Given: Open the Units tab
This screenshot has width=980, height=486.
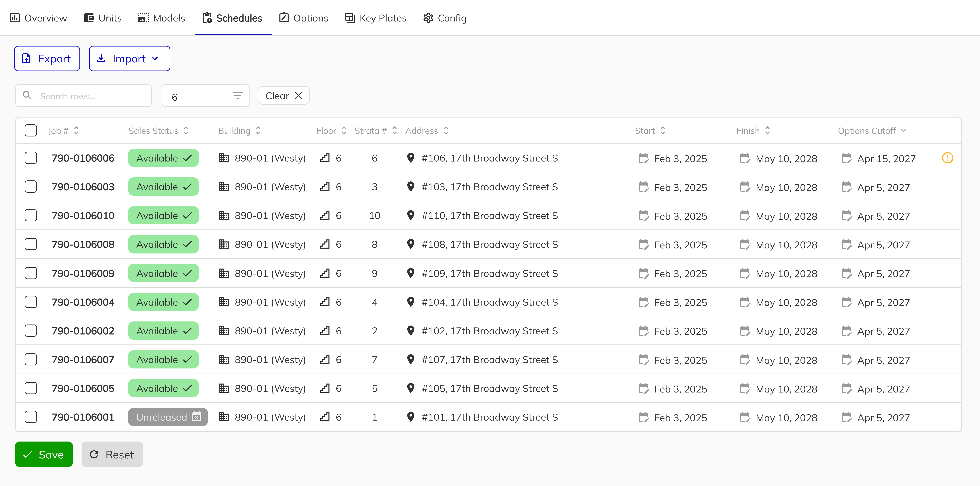Looking at the screenshot, I should click(103, 18).
